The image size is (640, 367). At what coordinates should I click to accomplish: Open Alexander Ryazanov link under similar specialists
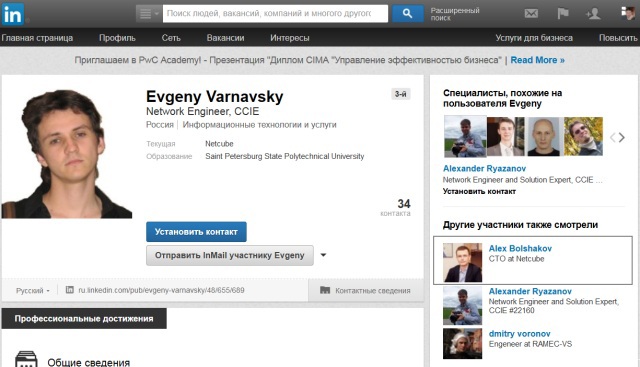coord(484,169)
